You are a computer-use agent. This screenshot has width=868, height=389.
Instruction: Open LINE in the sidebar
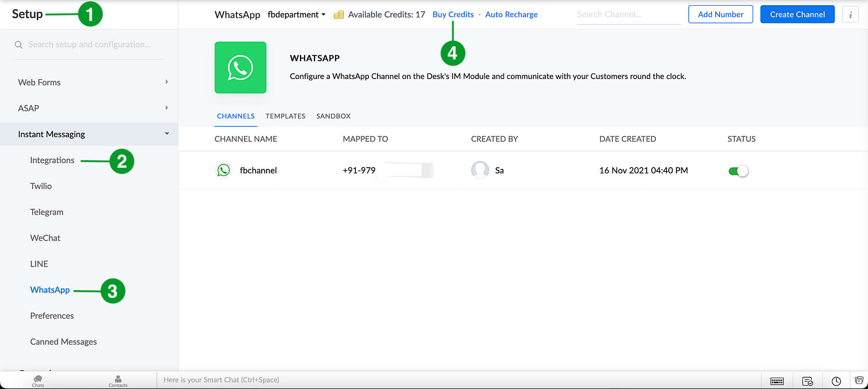click(39, 264)
